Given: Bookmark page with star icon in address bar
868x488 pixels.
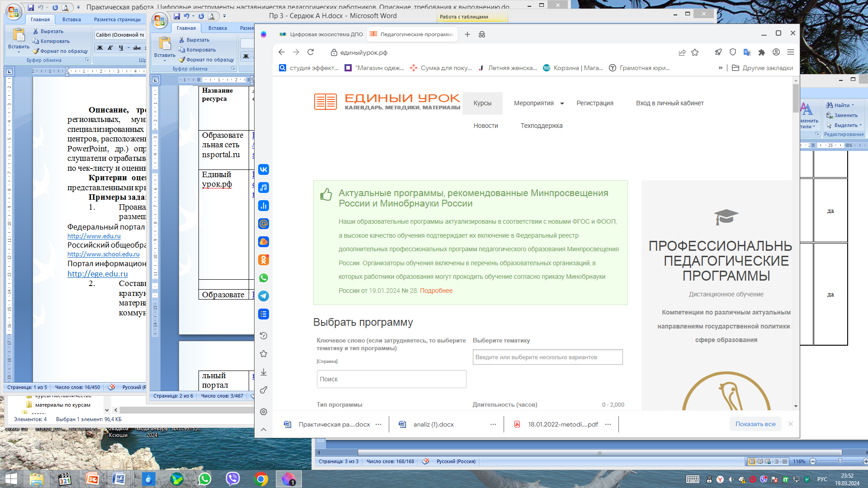Looking at the screenshot, I should (695, 52).
